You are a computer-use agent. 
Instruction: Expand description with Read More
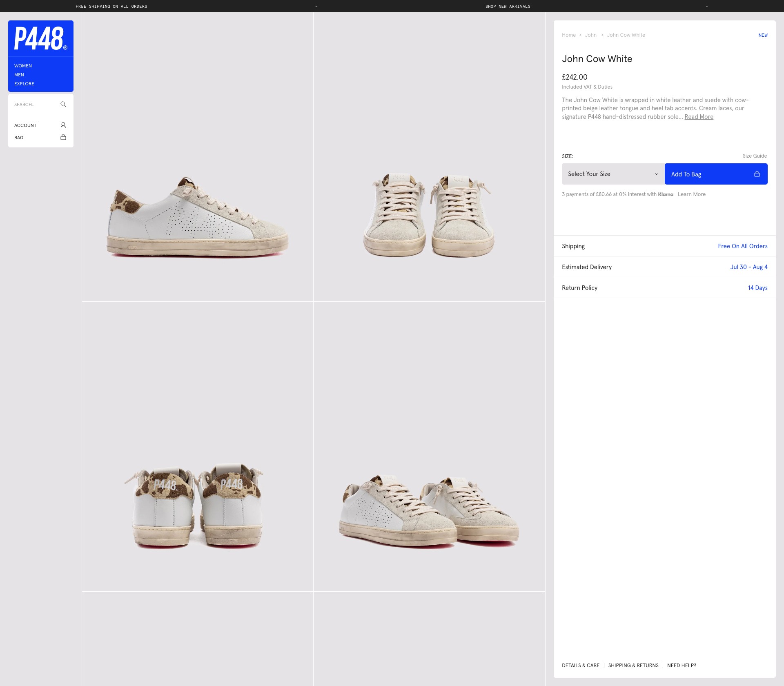click(699, 117)
